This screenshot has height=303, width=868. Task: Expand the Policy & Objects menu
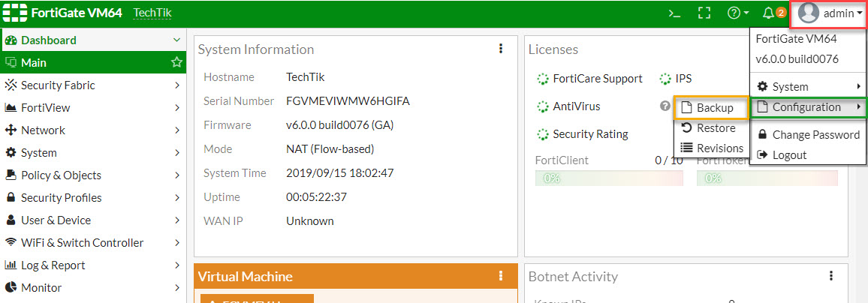pos(93,175)
